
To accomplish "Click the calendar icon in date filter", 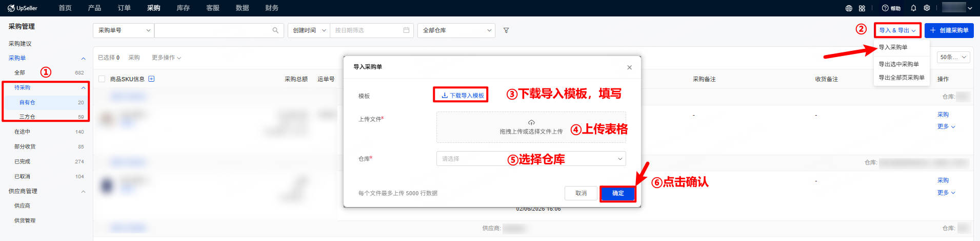I will pos(406,30).
